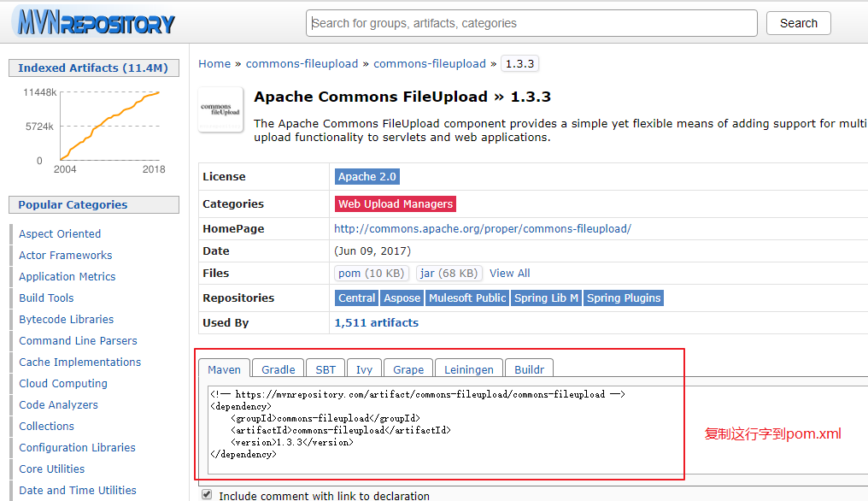Switch to the Grape tab
The width and height of the screenshot is (868, 501).
pos(408,369)
